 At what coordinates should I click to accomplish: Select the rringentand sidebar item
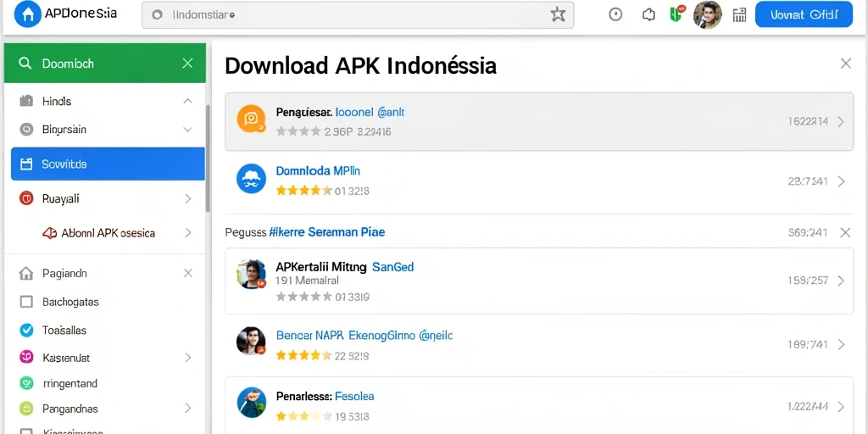(x=104, y=382)
